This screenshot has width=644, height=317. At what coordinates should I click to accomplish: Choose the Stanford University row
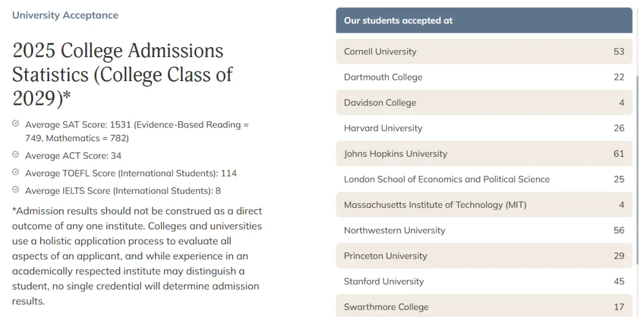coord(484,281)
